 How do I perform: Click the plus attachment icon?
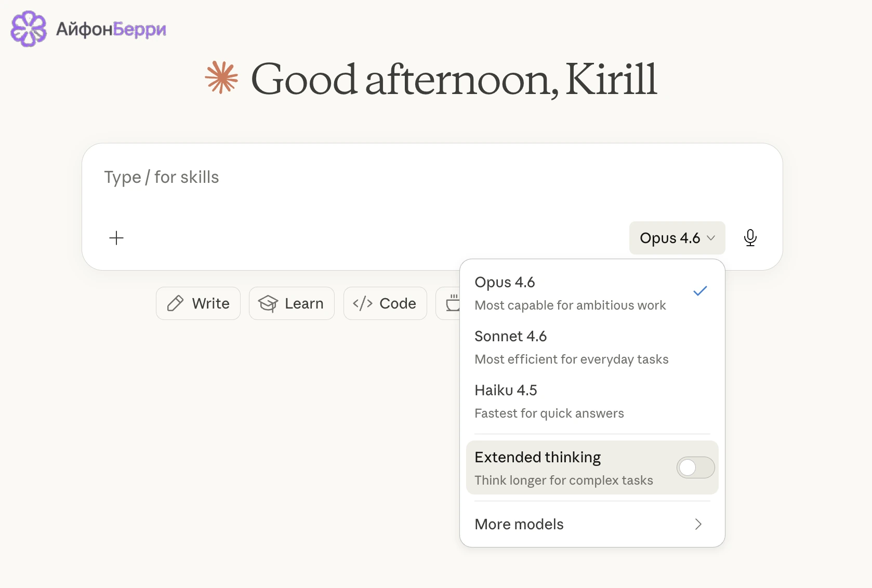(x=116, y=238)
